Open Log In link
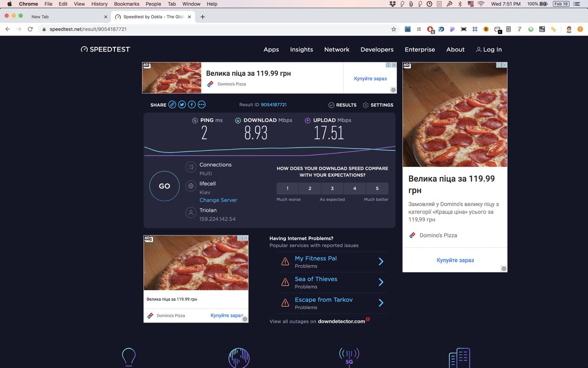The height and width of the screenshot is (368, 588). coord(489,50)
